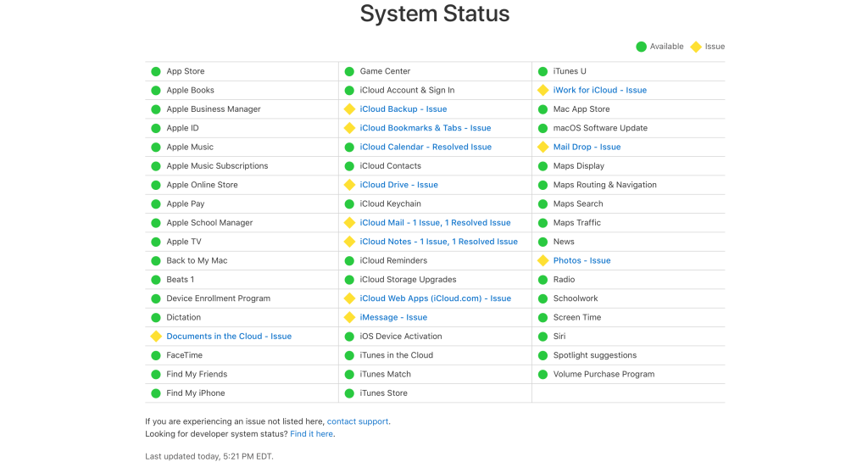
Task: Click yellow diamond beside iCloud Drive
Action: (349, 185)
